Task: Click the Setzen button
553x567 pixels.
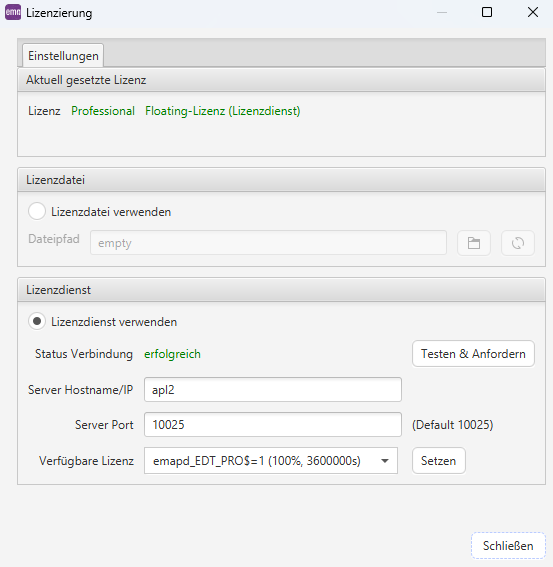Action: (x=438, y=461)
